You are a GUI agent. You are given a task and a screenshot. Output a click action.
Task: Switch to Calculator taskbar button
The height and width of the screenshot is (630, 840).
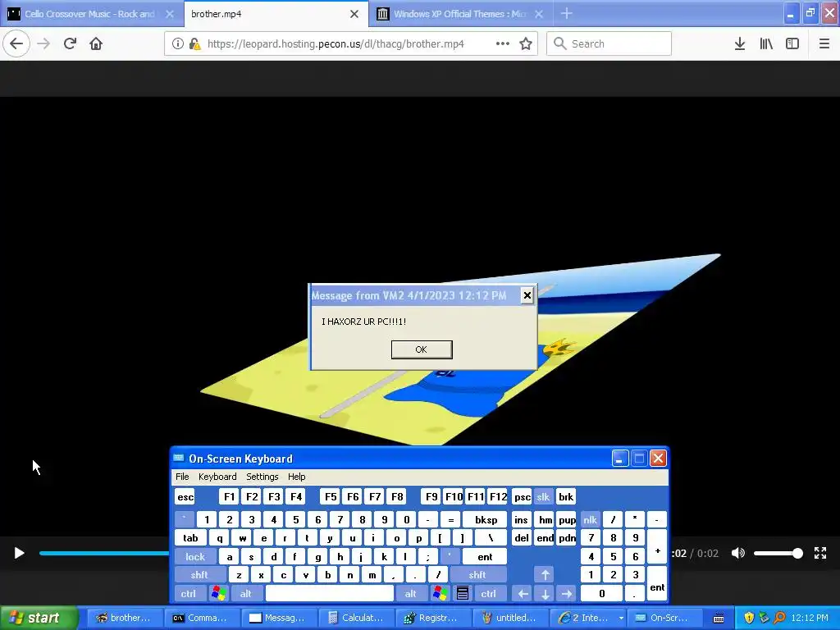356,618
